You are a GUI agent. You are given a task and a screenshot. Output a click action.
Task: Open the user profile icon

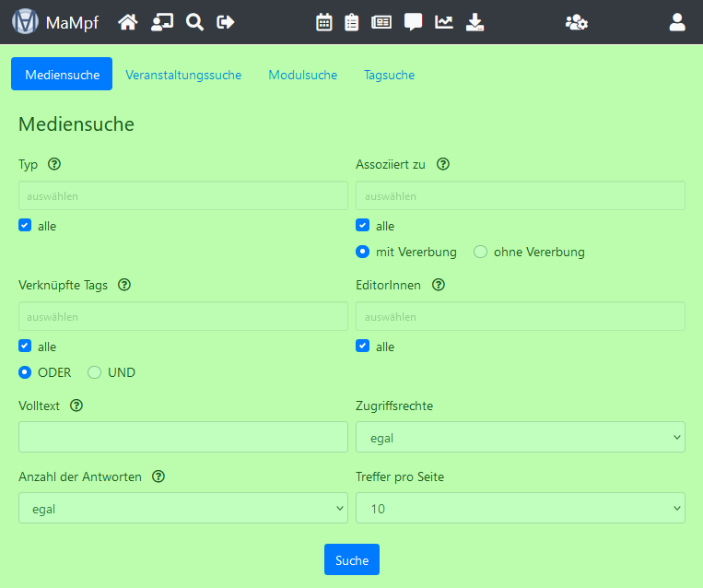point(677,22)
